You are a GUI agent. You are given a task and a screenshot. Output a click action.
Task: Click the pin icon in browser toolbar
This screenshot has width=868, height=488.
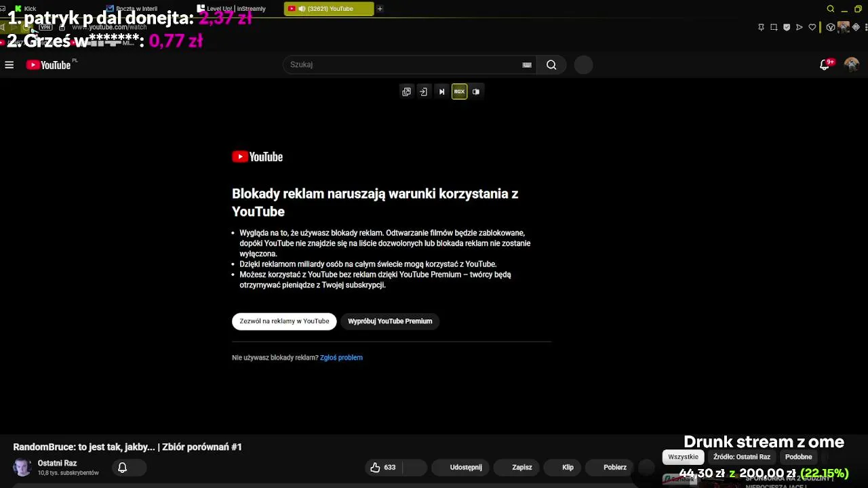[x=761, y=27]
